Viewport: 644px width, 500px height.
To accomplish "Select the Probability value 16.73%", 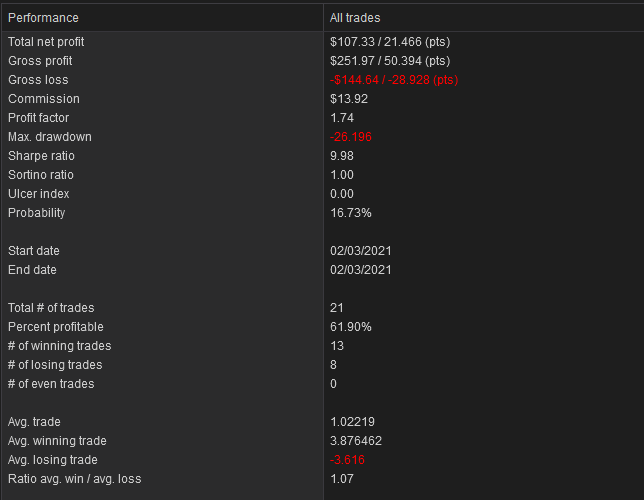I will 351,213.
